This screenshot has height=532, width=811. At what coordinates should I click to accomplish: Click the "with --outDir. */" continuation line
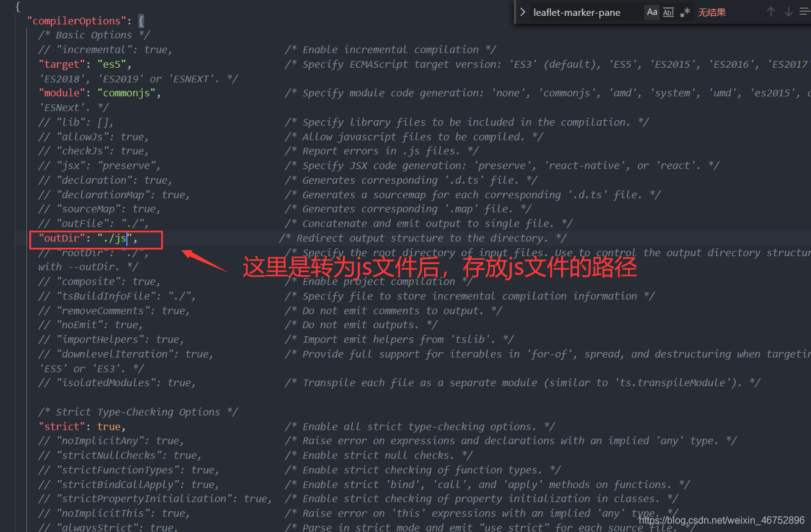88,267
